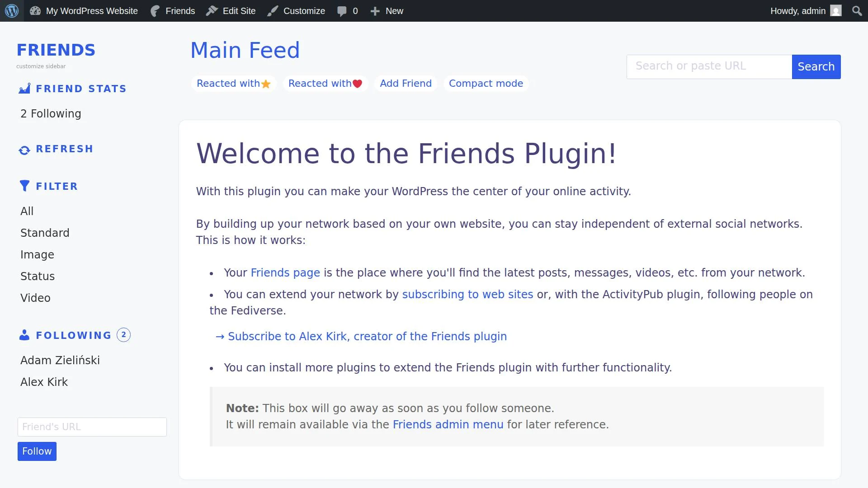This screenshot has height=488, width=868.
Task: Filter by Video posts
Action: pyautogui.click(x=35, y=298)
